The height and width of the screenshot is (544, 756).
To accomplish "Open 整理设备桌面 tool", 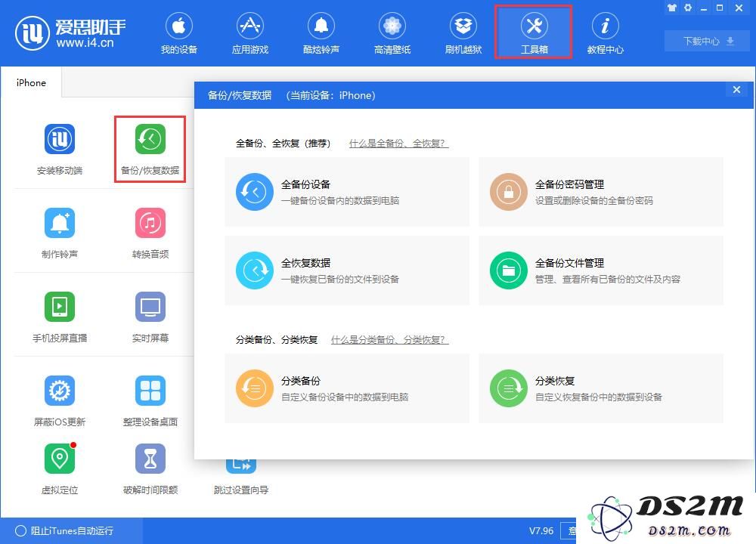I will pyautogui.click(x=150, y=401).
